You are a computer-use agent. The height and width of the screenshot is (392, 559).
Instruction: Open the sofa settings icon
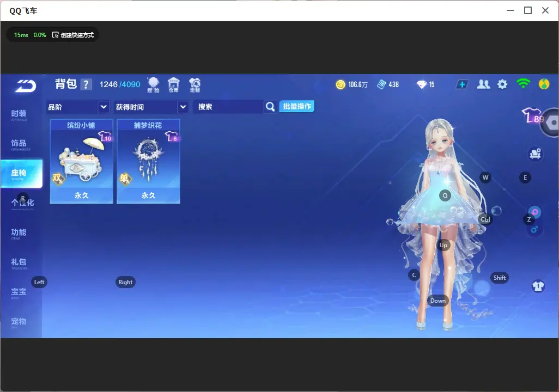(x=535, y=154)
